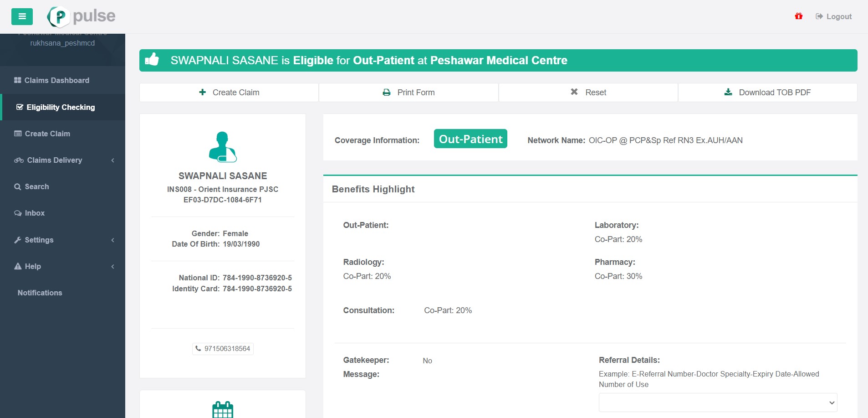The image size is (868, 418).
Task: Click the hamburger menu toggle button
Action: pyautogui.click(x=22, y=16)
